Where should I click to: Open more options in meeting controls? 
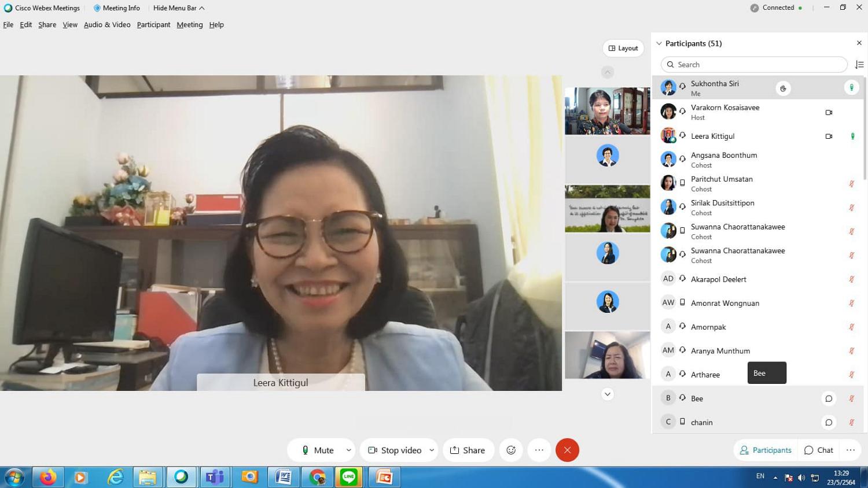coord(539,450)
